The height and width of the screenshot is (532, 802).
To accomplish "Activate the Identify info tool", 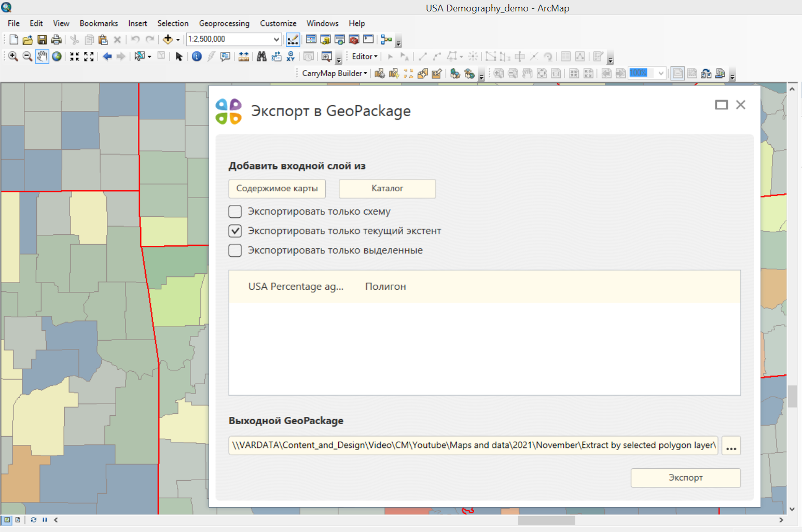I will (x=197, y=57).
